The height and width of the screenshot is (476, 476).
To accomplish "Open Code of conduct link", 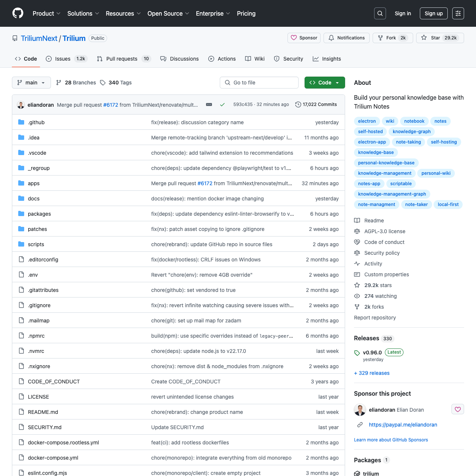I will (379, 242).
